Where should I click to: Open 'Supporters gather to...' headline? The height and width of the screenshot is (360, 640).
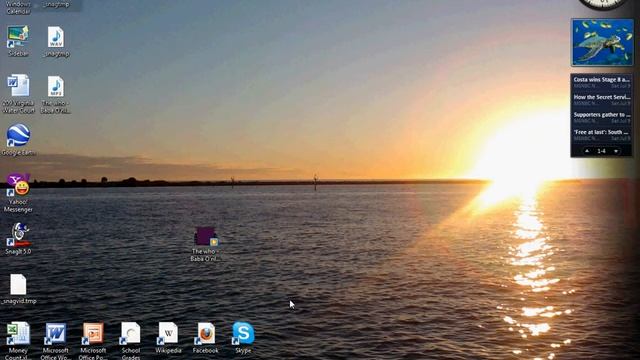click(602, 115)
